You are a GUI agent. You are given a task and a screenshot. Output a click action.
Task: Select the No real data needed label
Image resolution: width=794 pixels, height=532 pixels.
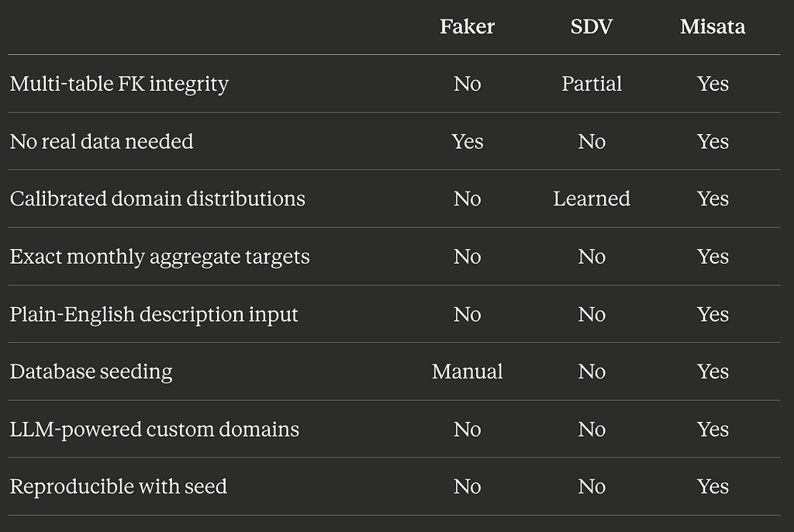click(102, 141)
